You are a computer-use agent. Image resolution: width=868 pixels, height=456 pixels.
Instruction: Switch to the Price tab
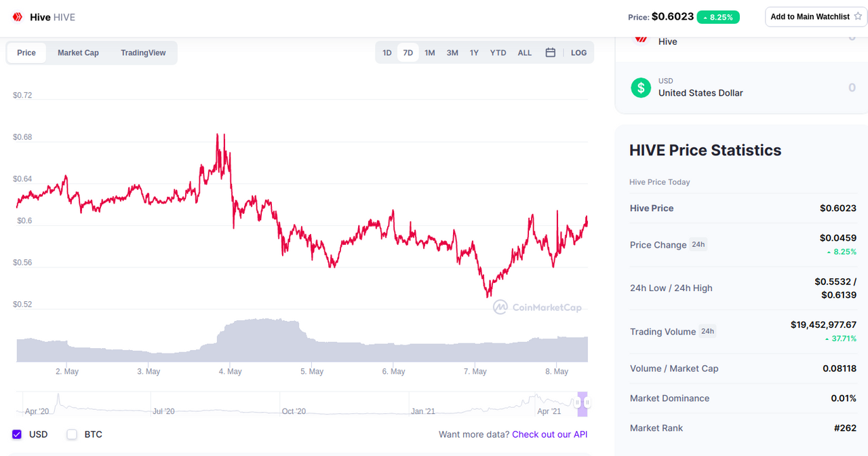pyautogui.click(x=26, y=53)
